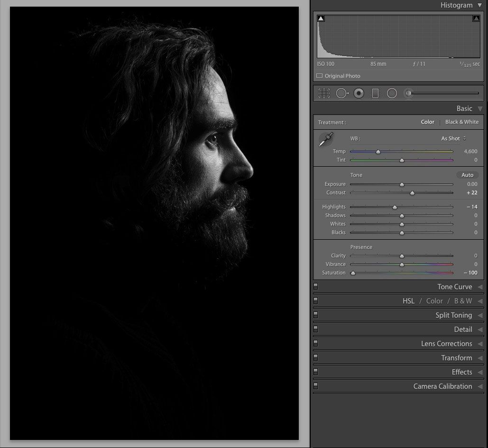Select the Adjustment Brush tool
Image resolution: width=488 pixels, height=448 pixels.
click(408, 93)
